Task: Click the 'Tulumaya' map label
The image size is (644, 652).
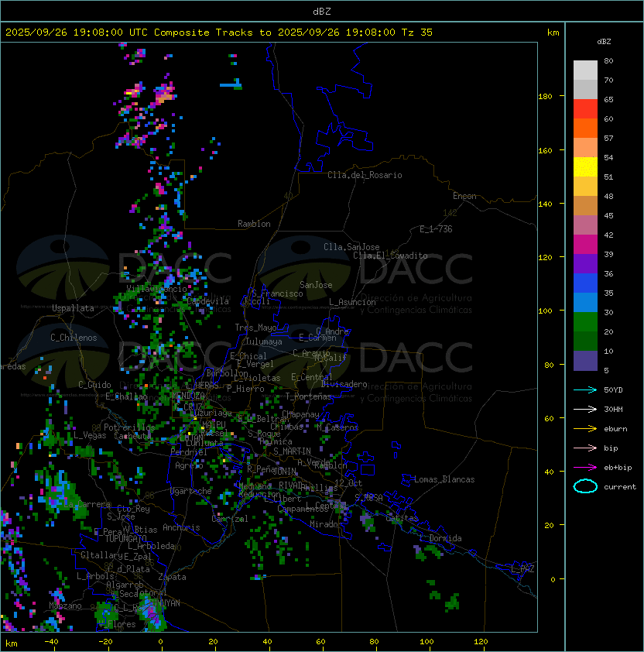Action: (264, 341)
